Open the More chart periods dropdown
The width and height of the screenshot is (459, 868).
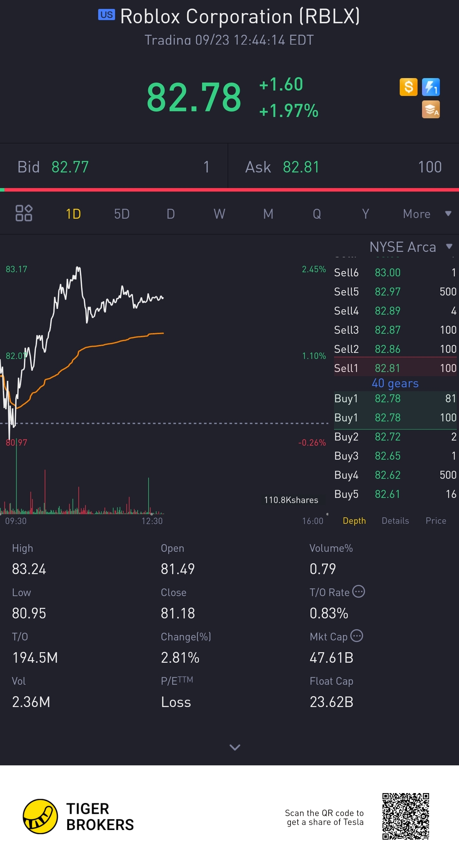coord(427,214)
